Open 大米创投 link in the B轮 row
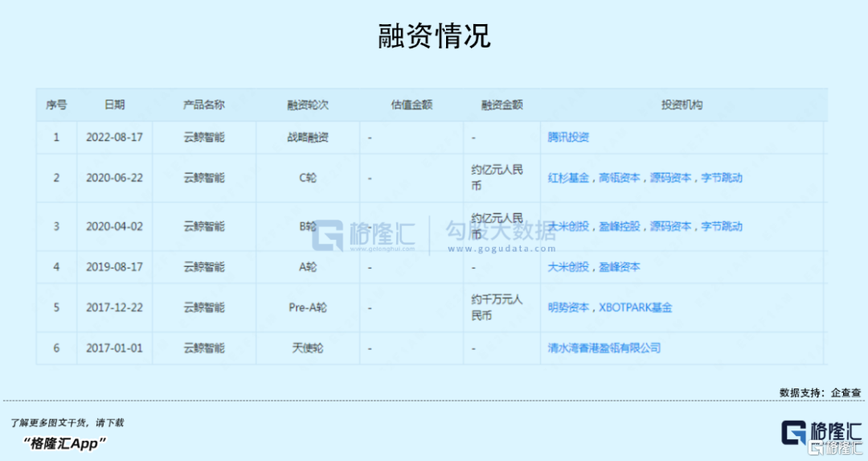 (x=568, y=227)
